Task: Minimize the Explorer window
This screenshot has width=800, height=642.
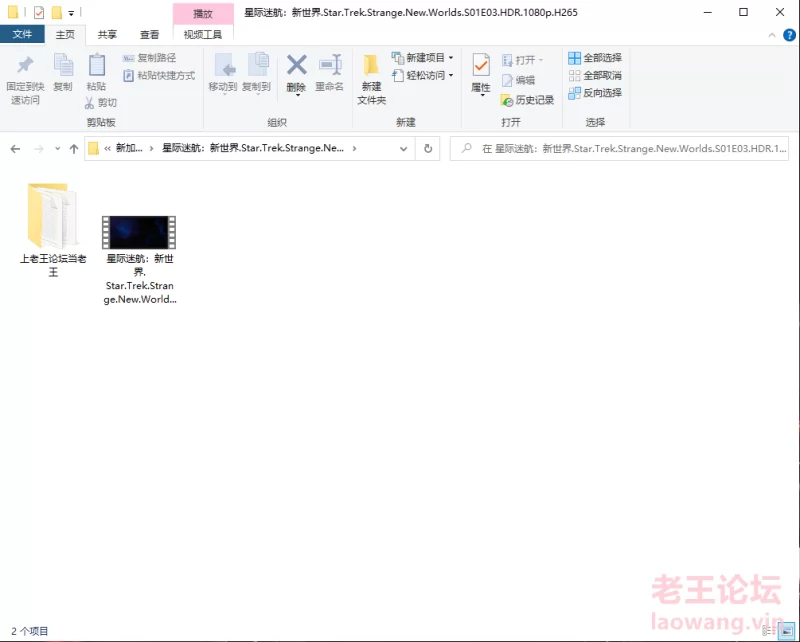Action: click(707, 12)
